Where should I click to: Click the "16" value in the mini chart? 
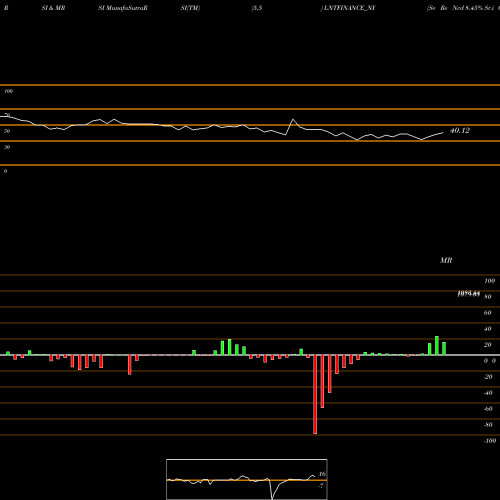click(x=322, y=474)
